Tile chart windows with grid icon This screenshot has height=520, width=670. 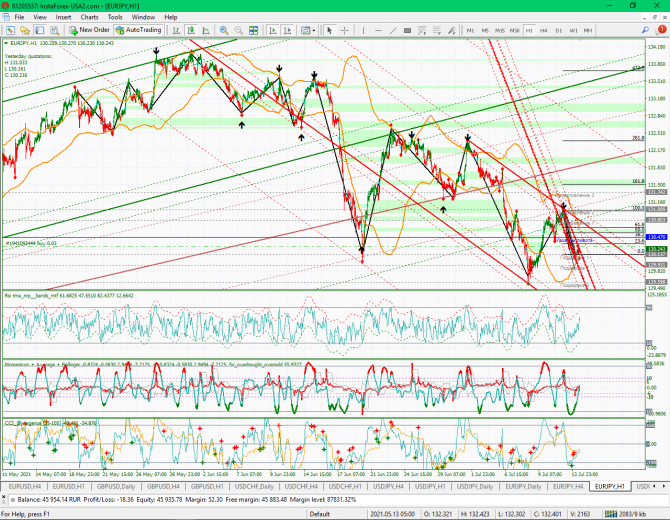(x=253, y=30)
